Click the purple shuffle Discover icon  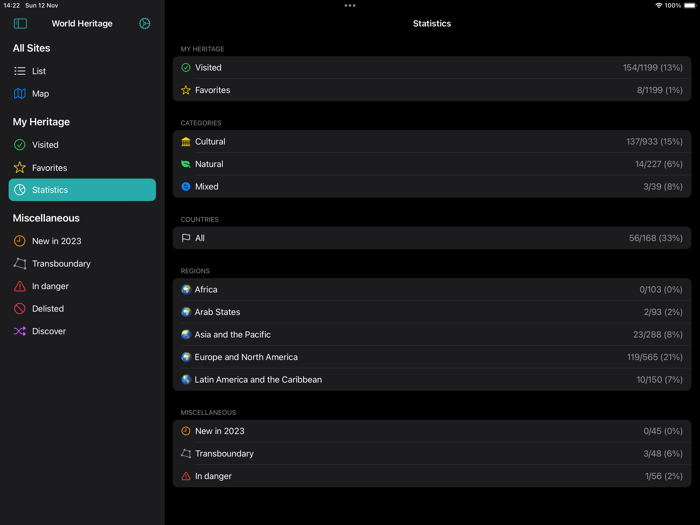coord(20,331)
